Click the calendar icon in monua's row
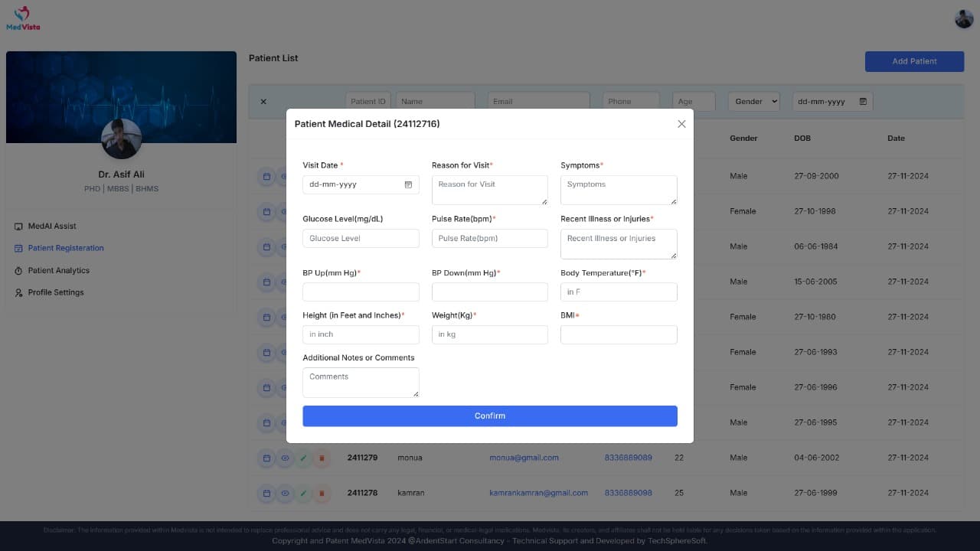This screenshot has width=980, height=551. (x=266, y=458)
